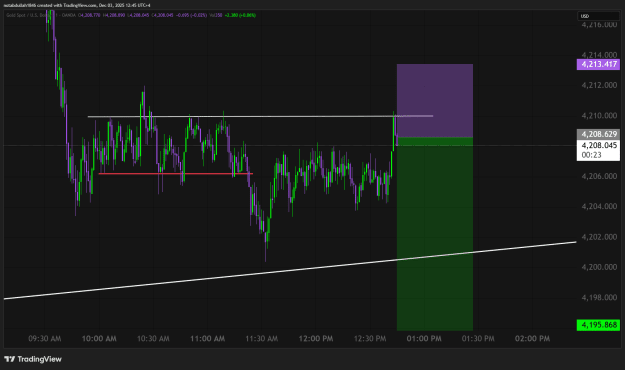
Task: Click the 10:30 AM time axis label
Action: tap(153, 339)
